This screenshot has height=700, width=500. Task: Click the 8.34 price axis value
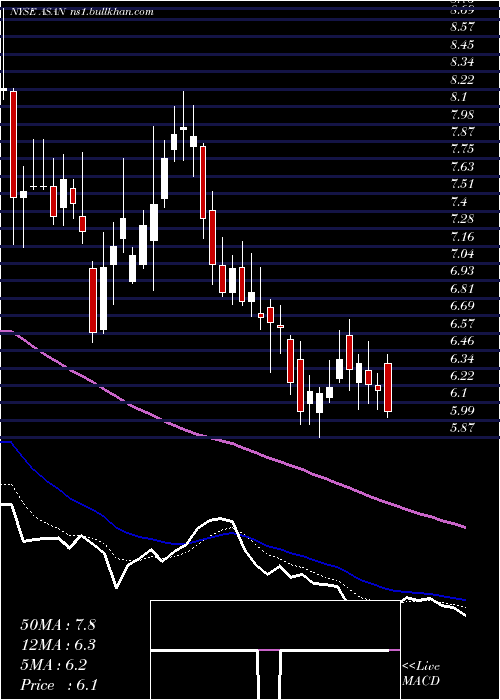pyautogui.click(x=462, y=62)
